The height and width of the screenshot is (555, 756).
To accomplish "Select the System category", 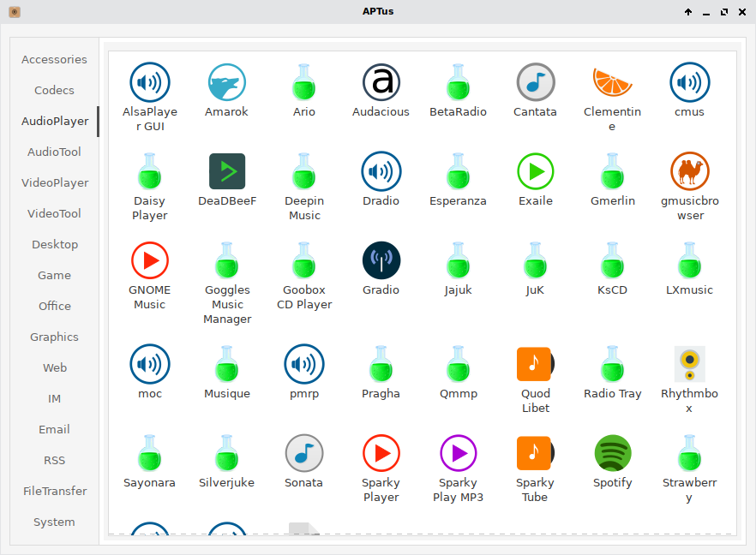I will (x=54, y=522).
